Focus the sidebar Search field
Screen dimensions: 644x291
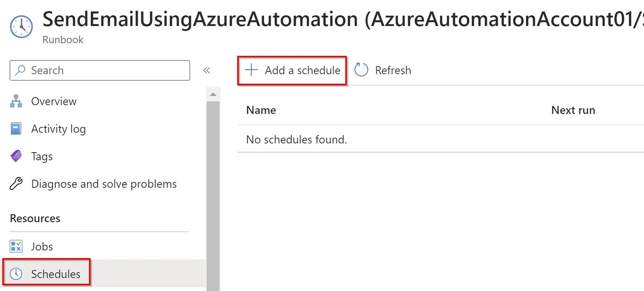pos(100,70)
